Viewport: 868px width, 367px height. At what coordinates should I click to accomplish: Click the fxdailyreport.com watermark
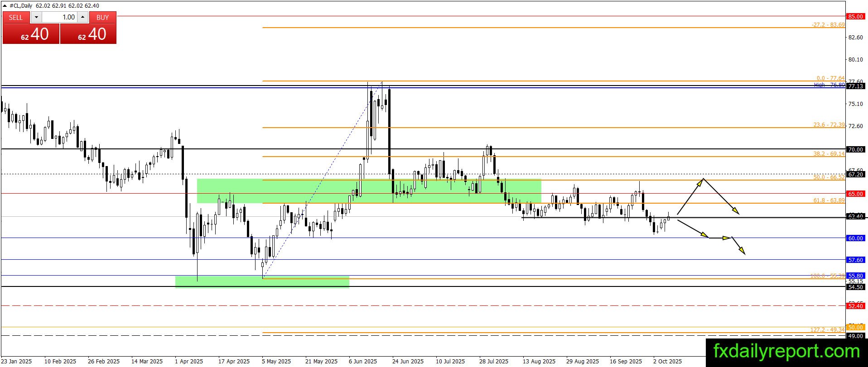point(786,351)
